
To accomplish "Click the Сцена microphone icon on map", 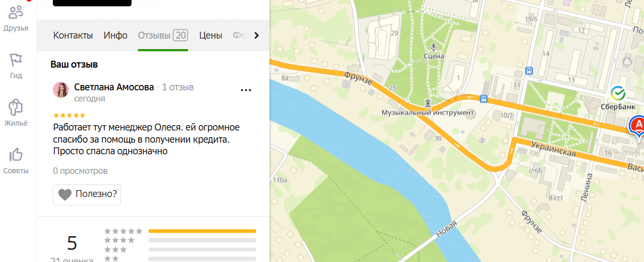I will coord(434,47).
